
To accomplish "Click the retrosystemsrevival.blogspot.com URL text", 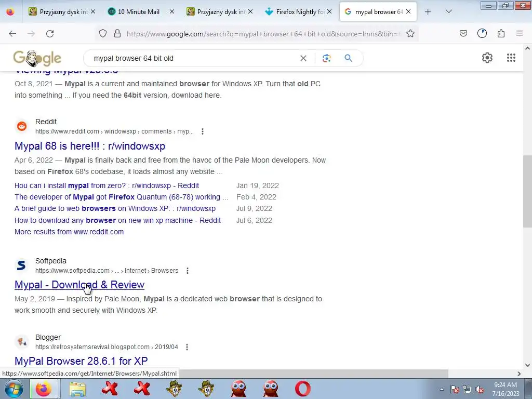I will pos(107,347).
